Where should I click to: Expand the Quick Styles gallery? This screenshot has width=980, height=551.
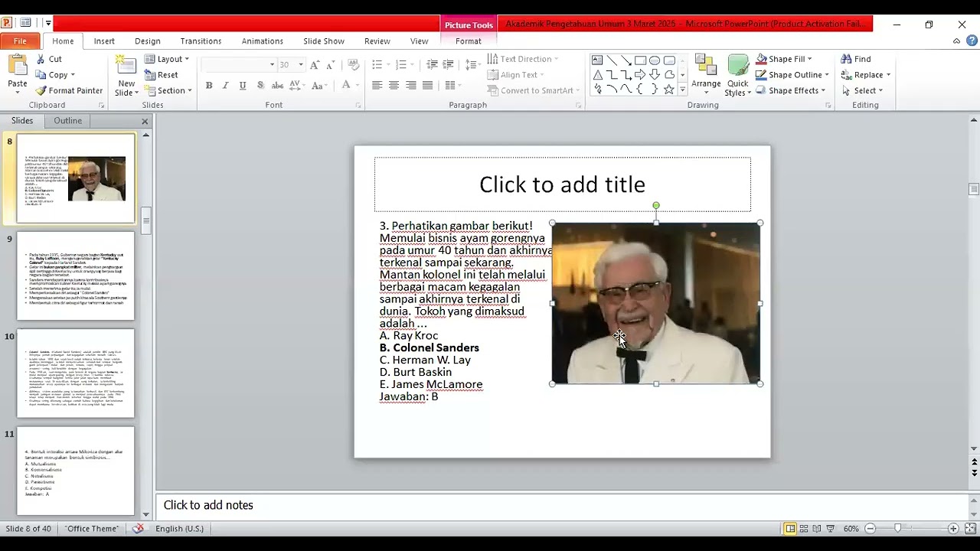pyautogui.click(x=738, y=76)
